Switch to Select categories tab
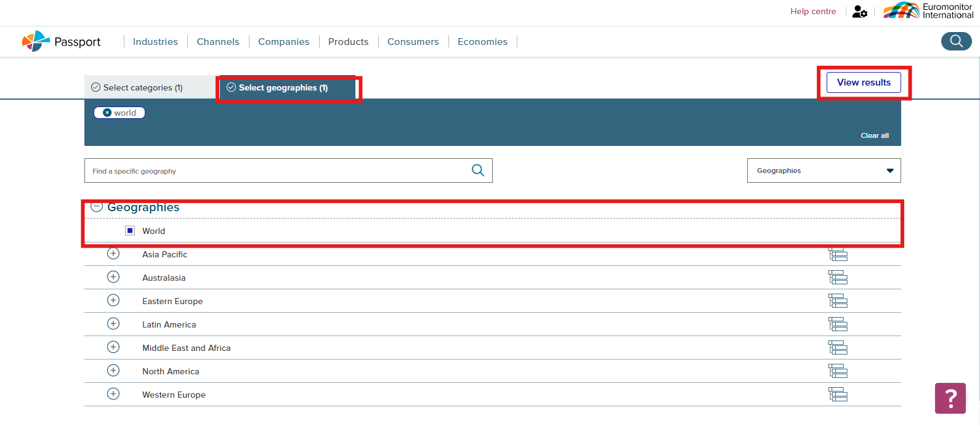980x426 pixels. (x=143, y=87)
